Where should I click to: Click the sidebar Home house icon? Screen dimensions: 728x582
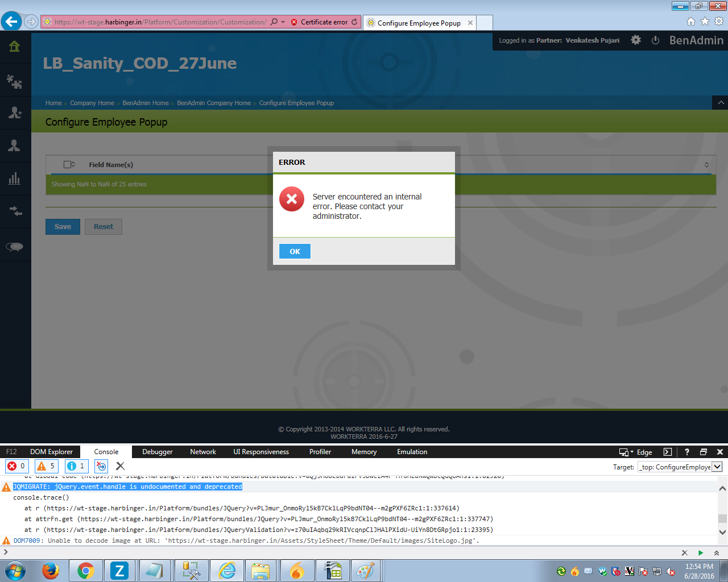[15, 47]
